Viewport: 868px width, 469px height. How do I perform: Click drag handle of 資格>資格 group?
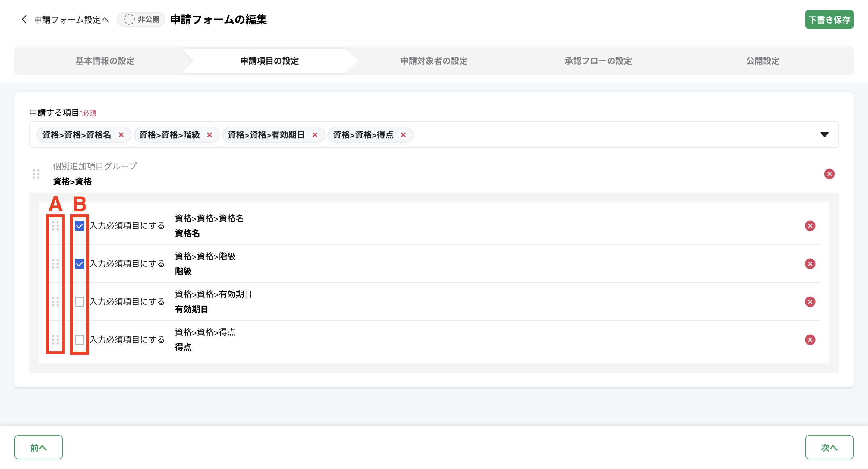36,174
